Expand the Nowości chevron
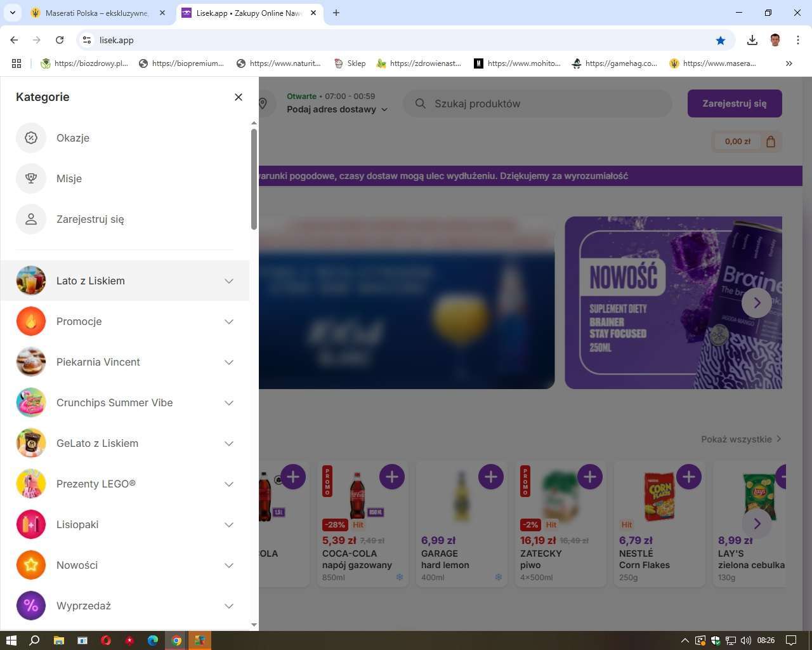The height and width of the screenshot is (650, 812). coord(229,565)
